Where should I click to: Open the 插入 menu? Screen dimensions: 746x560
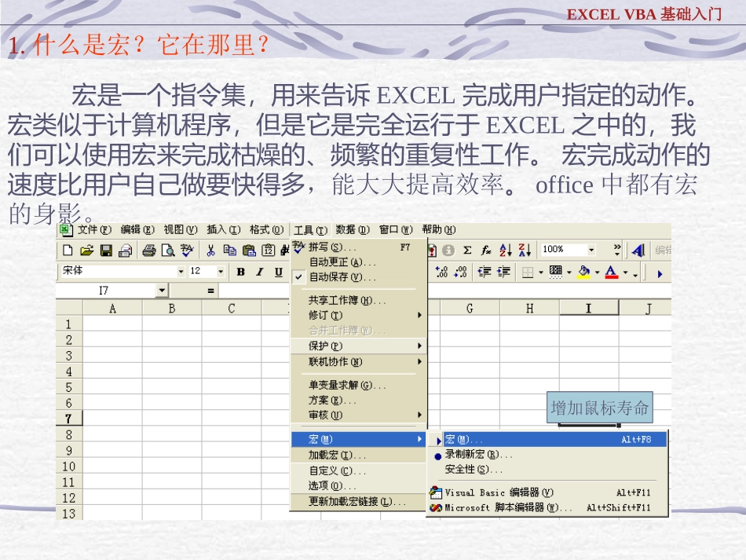[224, 230]
